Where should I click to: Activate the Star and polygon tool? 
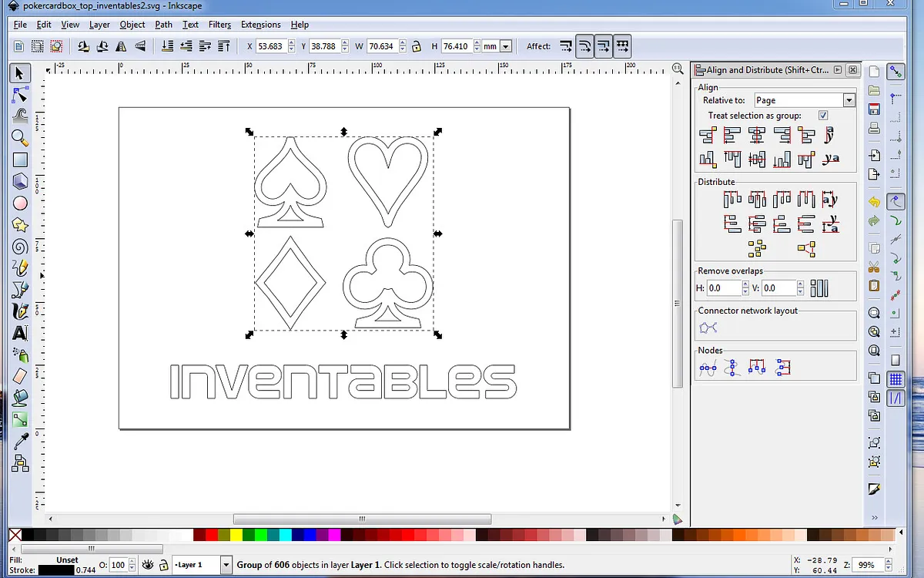(x=20, y=225)
